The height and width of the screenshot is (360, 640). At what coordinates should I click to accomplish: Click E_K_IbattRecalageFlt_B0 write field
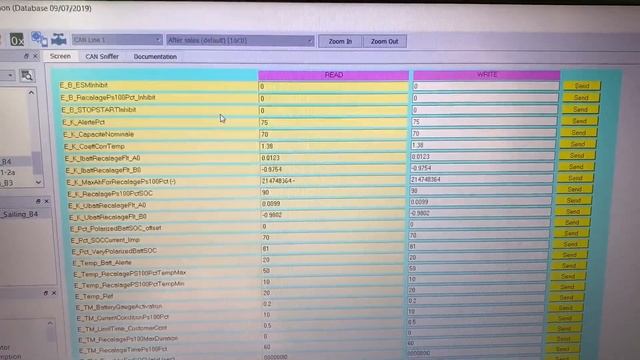point(481,168)
